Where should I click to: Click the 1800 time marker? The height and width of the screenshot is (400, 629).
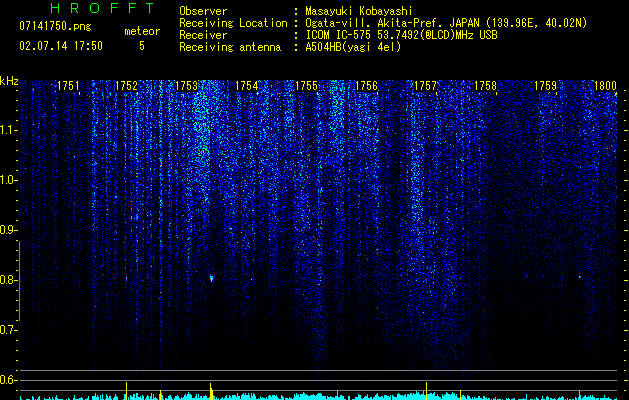pos(605,86)
